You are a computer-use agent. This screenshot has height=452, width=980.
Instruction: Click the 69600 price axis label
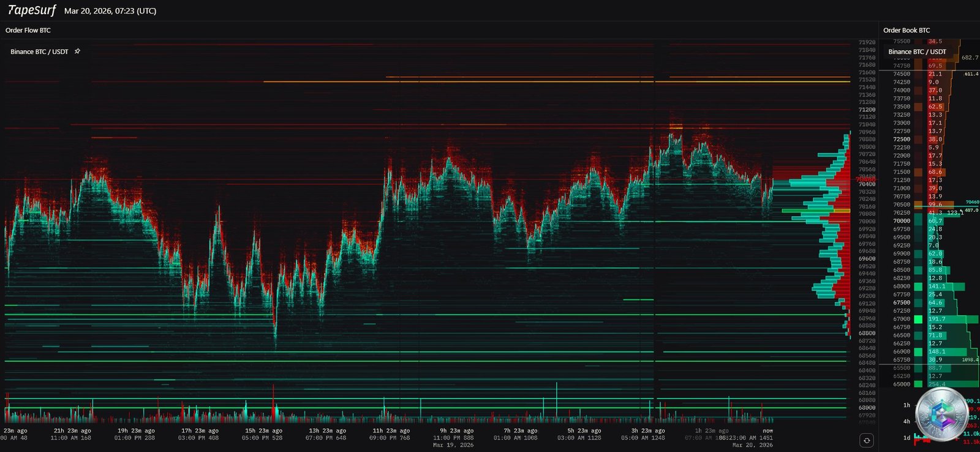tap(867, 259)
